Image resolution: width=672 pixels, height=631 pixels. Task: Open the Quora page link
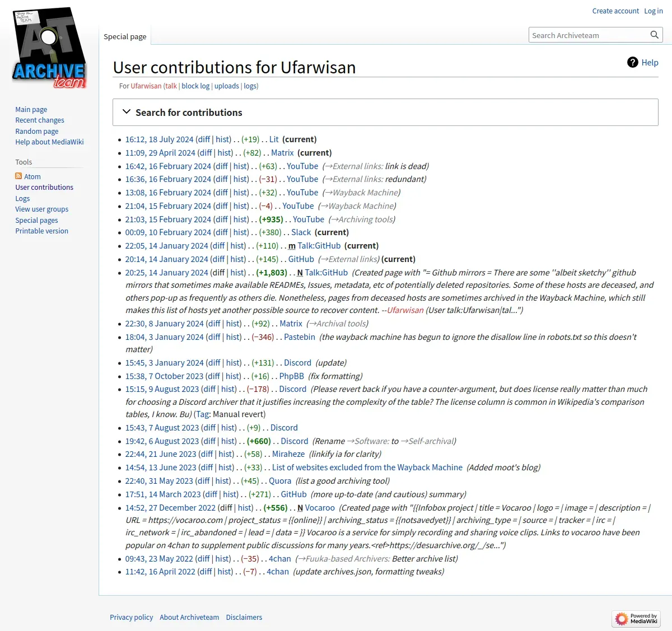tap(280, 481)
